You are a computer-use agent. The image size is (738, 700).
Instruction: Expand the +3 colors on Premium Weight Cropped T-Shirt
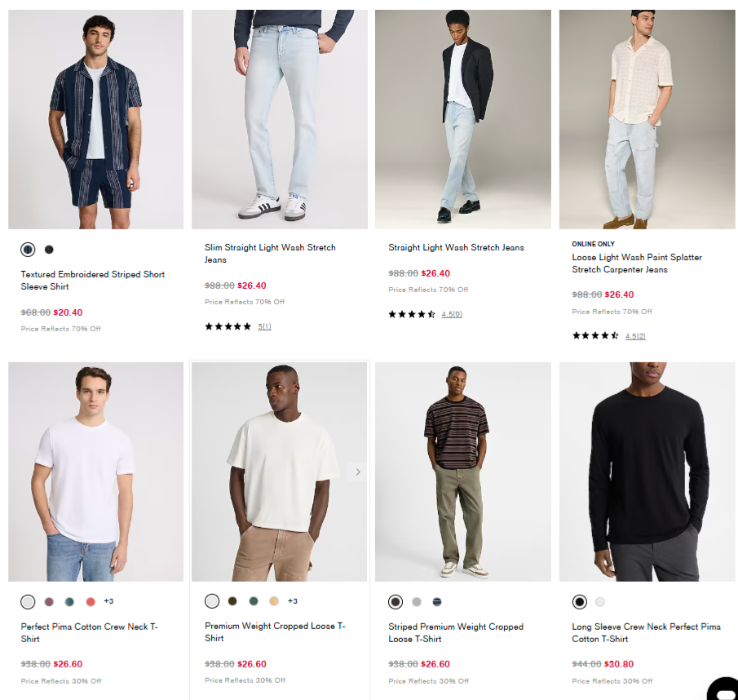click(292, 601)
